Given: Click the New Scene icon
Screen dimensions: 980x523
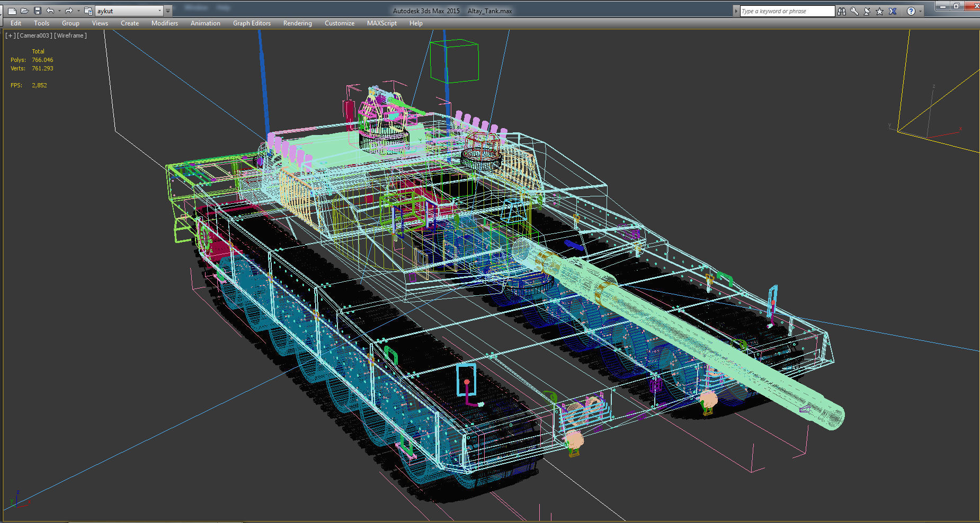Looking at the screenshot, I should pyautogui.click(x=12, y=11).
